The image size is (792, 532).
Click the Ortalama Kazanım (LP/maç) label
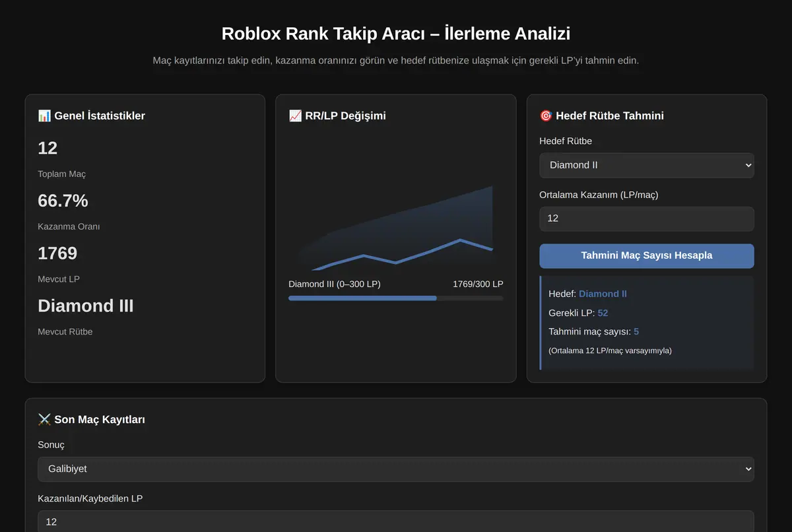599,195
